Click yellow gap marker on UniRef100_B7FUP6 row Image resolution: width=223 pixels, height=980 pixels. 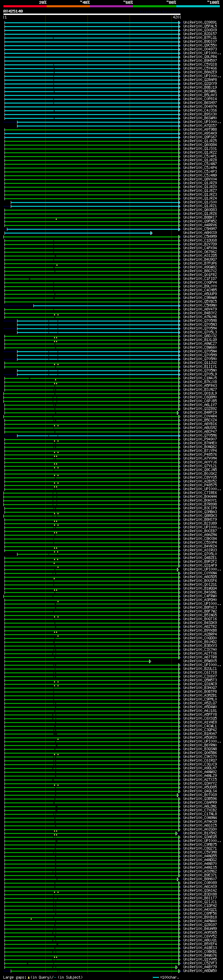click(x=57, y=265)
